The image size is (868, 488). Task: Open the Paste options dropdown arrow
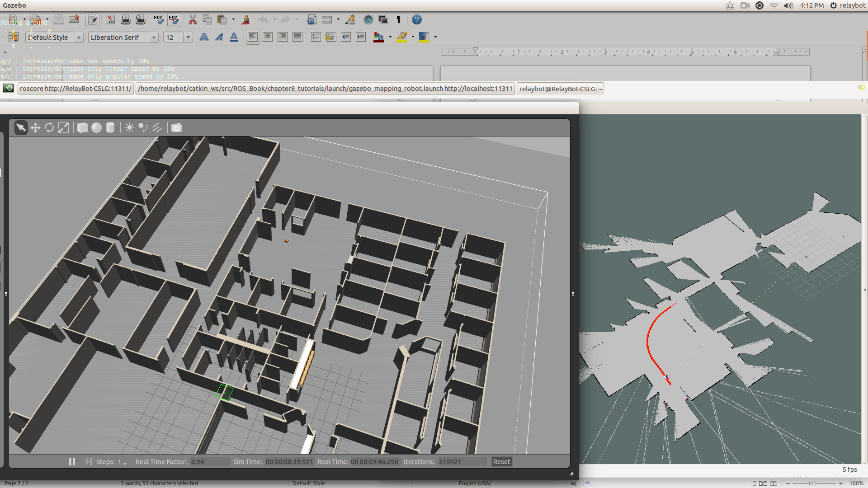(x=233, y=20)
